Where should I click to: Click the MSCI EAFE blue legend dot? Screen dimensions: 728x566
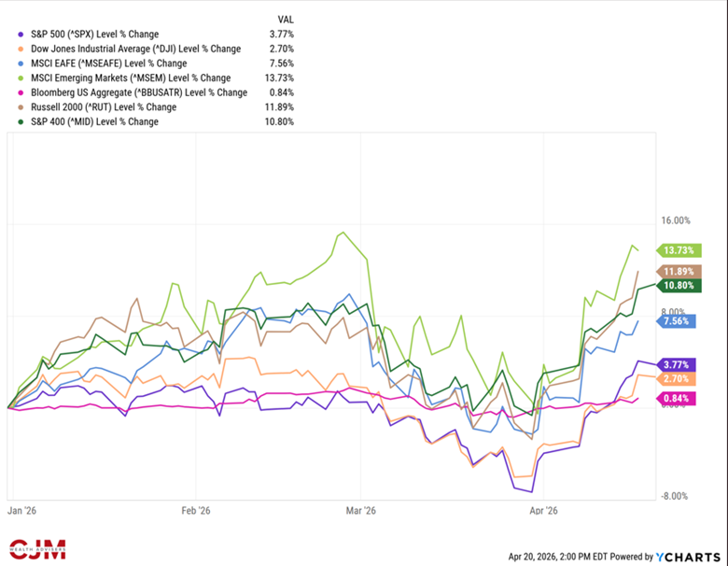pos(21,64)
